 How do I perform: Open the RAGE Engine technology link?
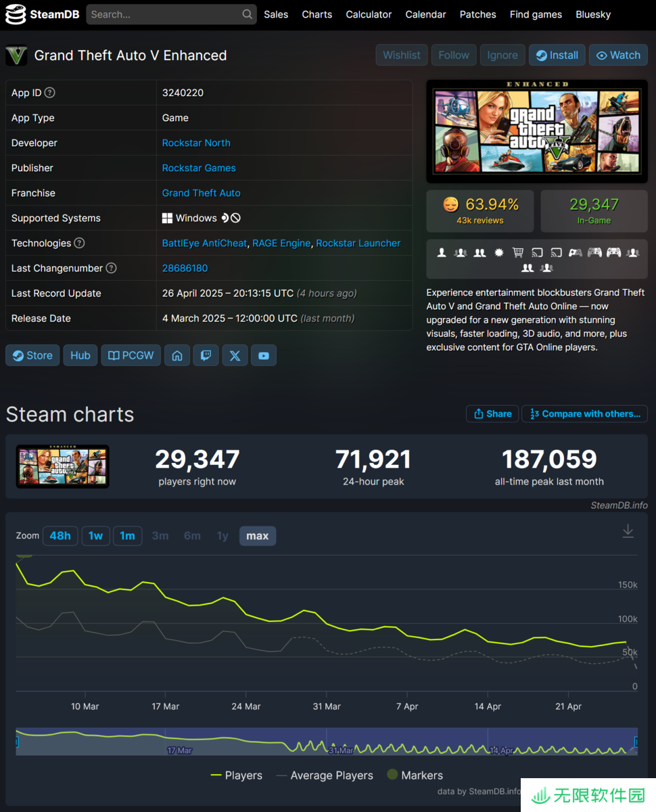click(281, 243)
